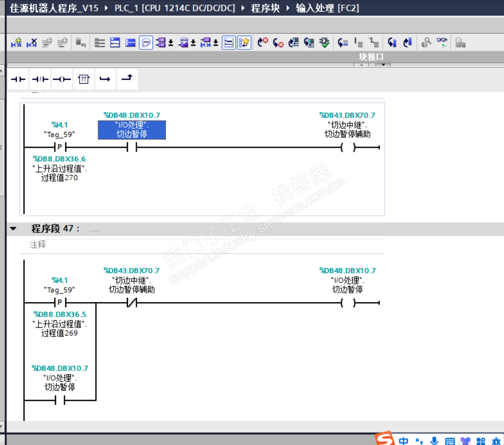Close the branch in the rung
Screen dimensions: 504x445
(127, 79)
